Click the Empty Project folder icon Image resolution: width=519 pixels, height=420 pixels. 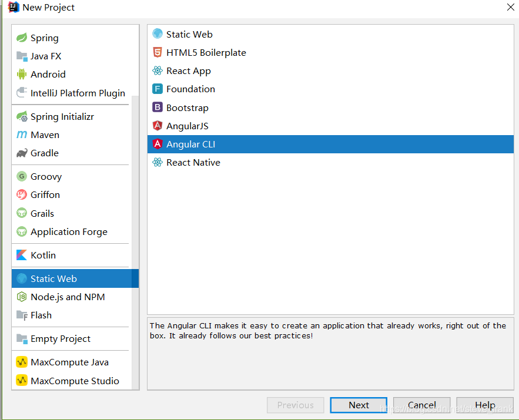[x=22, y=339]
